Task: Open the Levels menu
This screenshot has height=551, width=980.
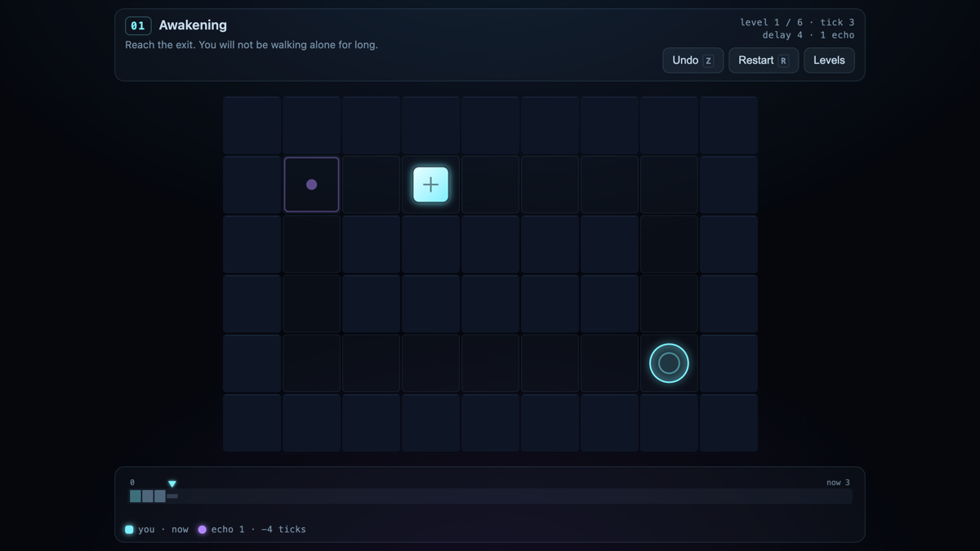Action: (829, 60)
